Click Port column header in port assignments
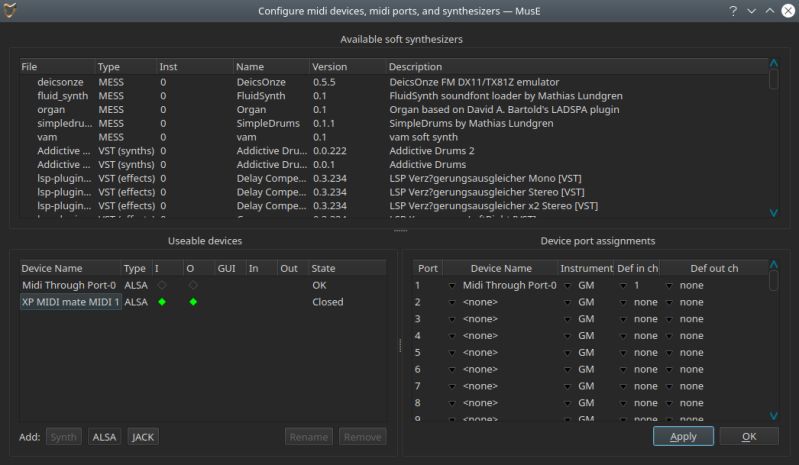The height and width of the screenshot is (465, 799). click(x=428, y=268)
